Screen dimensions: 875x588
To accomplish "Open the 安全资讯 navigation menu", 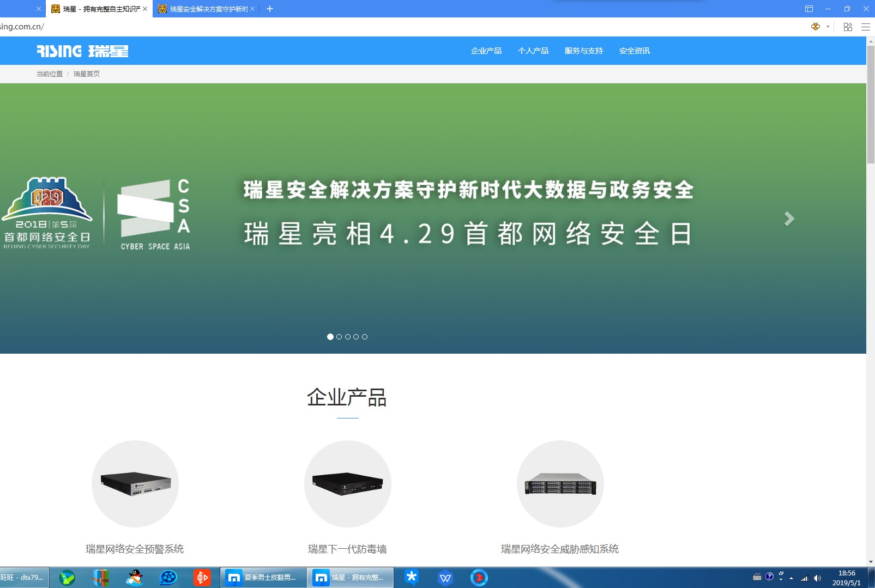I will click(x=635, y=51).
